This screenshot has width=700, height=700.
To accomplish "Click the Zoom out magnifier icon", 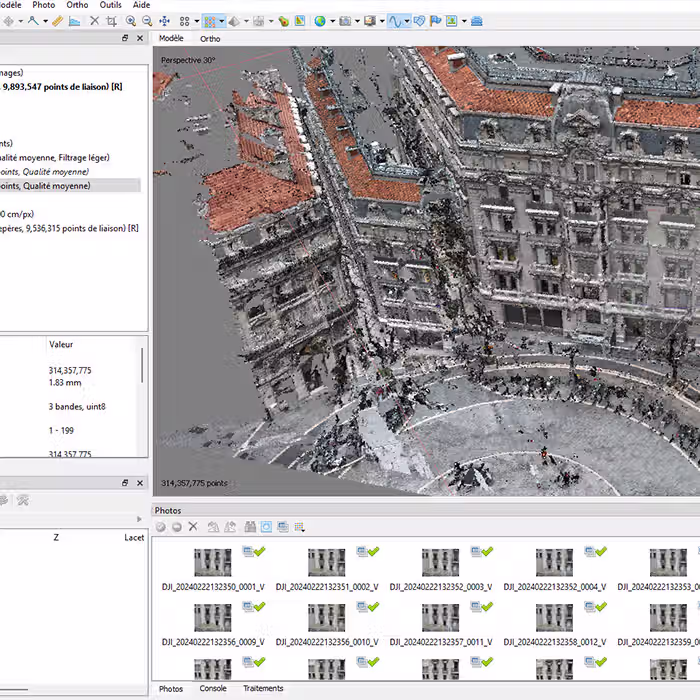I will (147, 20).
